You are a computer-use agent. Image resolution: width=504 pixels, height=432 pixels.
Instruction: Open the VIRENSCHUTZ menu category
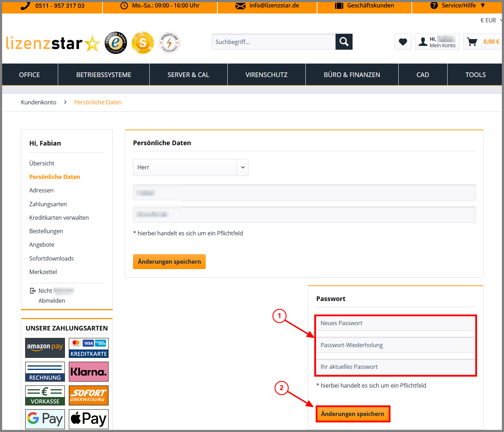point(266,75)
